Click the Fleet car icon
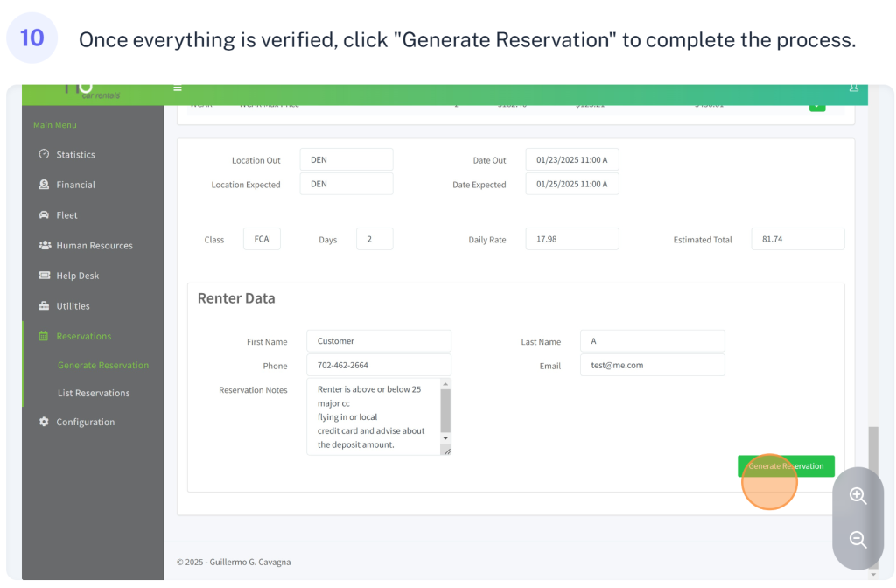This screenshot has height=588, width=896. click(x=44, y=215)
